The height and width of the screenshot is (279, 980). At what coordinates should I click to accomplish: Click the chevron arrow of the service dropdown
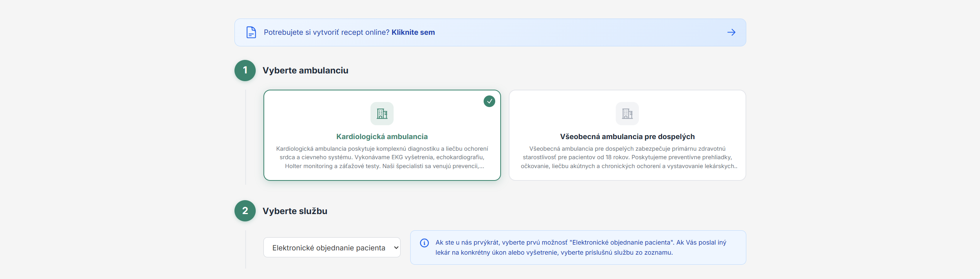(x=396, y=248)
